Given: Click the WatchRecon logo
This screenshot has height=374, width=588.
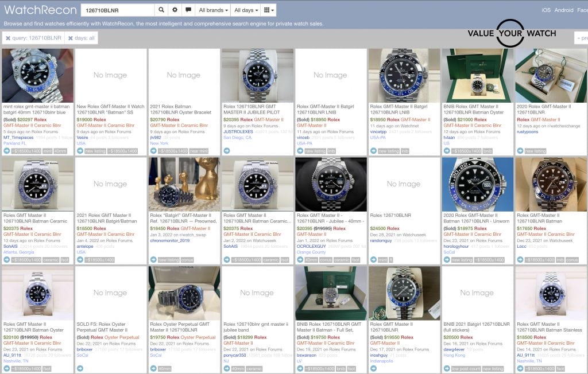Looking at the screenshot, I should (40, 10).
